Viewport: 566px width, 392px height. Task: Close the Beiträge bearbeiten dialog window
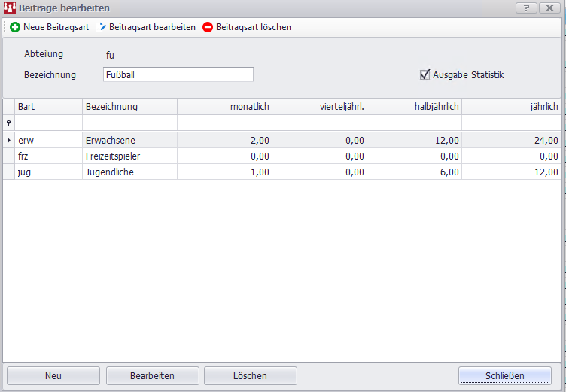pos(549,8)
